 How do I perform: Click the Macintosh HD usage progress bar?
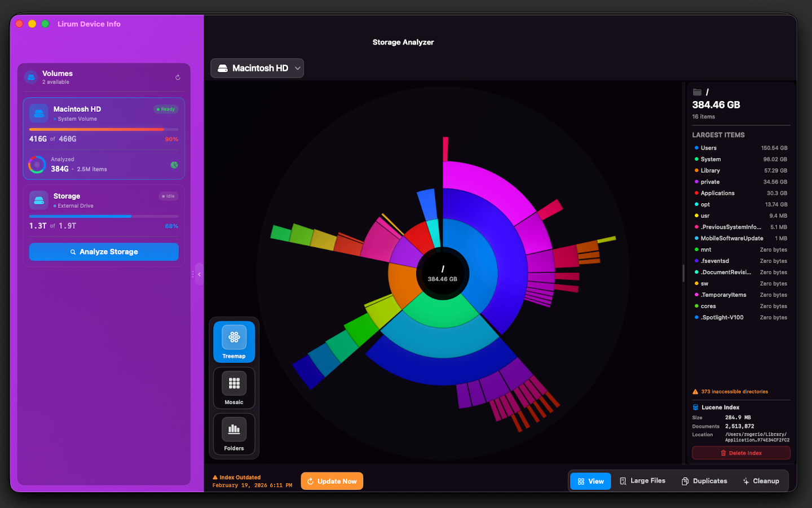click(104, 129)
